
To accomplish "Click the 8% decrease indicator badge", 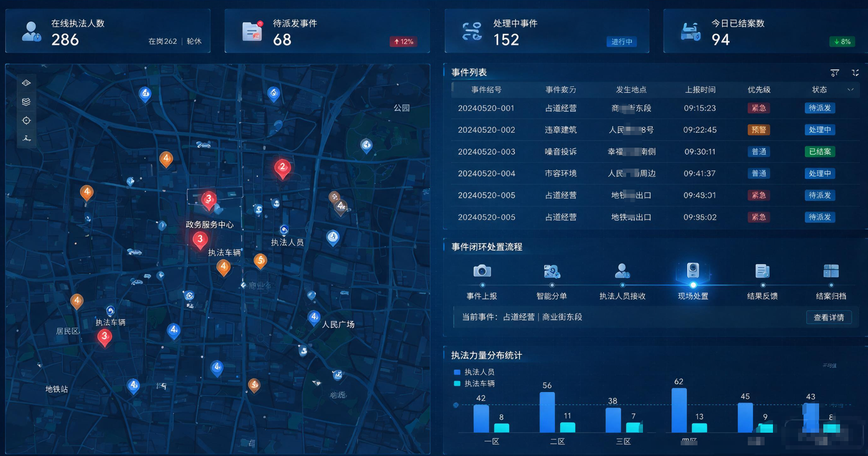I will pos(842,42).
